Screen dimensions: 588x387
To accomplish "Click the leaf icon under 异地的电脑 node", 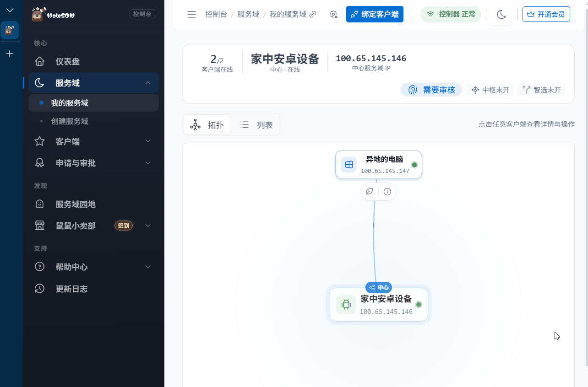I will (370, 192).
